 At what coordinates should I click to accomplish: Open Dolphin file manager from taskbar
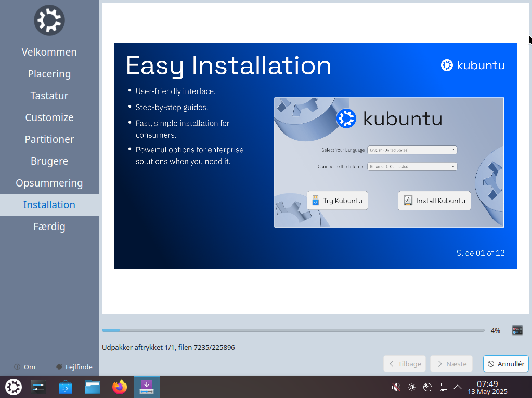(x=92, y=387)
